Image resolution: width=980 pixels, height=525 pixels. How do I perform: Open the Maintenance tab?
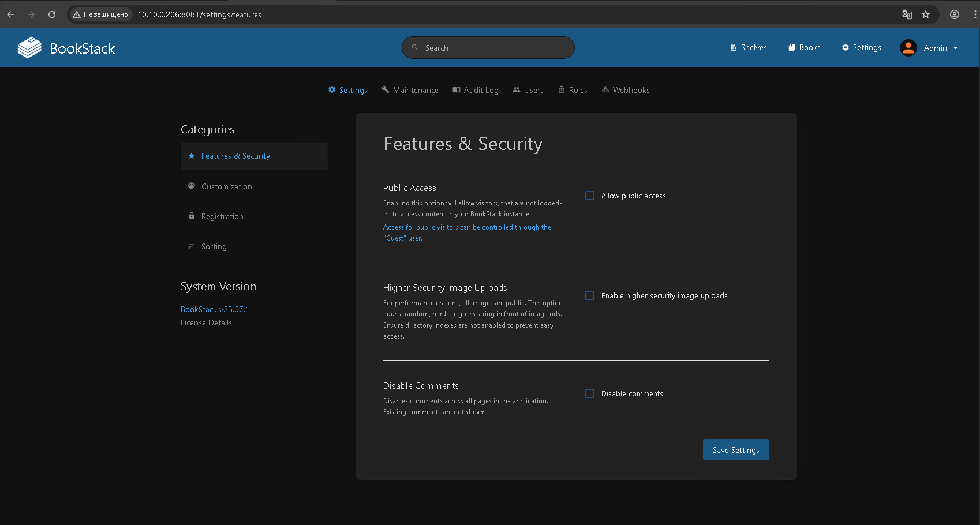(410, 90)
